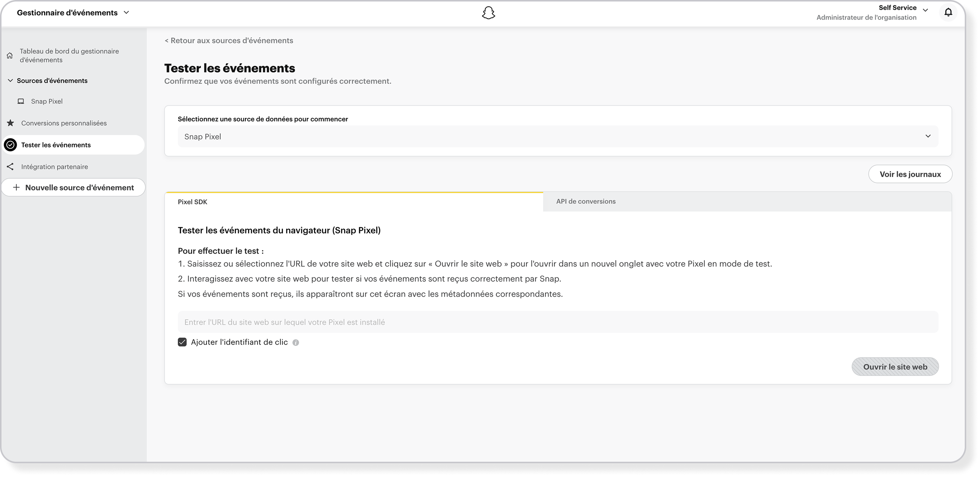Expand the Self Service account menu
The height and width of the screenshot is (477, 980).
(x=925, y=10)
